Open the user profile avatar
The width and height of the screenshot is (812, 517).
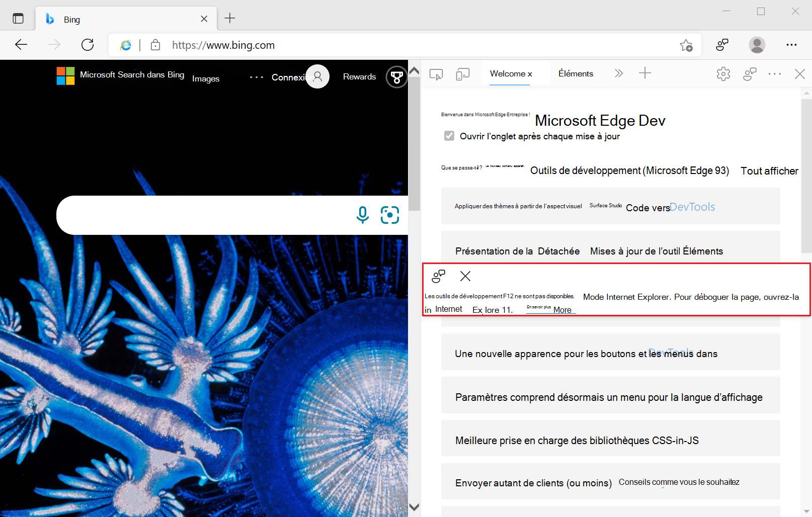pyautogui.click(x=757, y=45)
